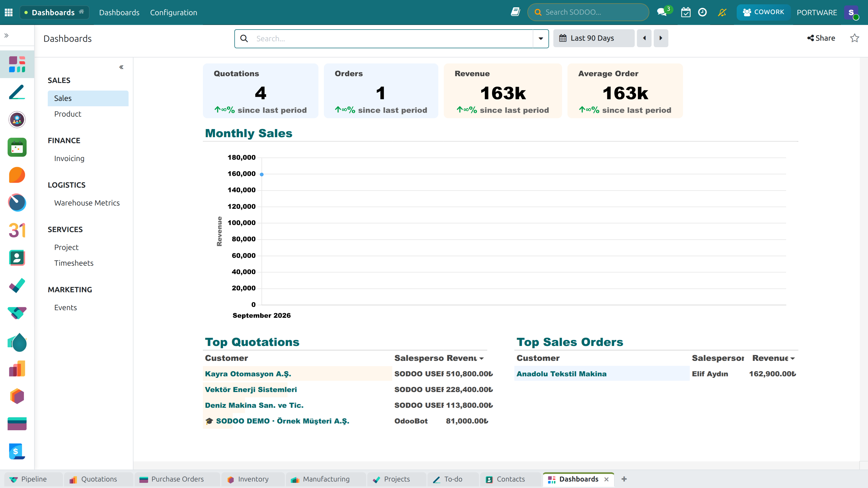The image size is (868, 488).
Task: Open the Sales bar chart icon in the sidebar
Action: pyautogui.click(x=17, y=368)
